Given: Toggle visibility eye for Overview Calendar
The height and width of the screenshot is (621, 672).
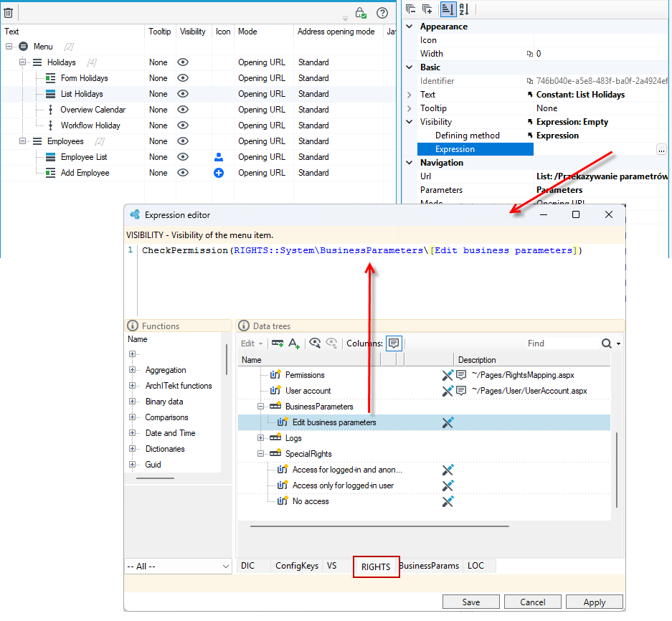Looking at the screenshot, I should (183, 109).
